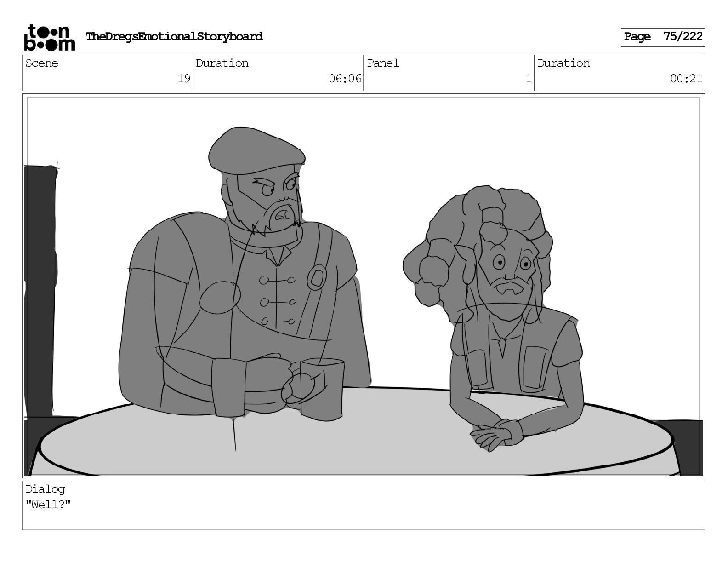
Task: Click the Dialog label
Action: tap(45, 489)
